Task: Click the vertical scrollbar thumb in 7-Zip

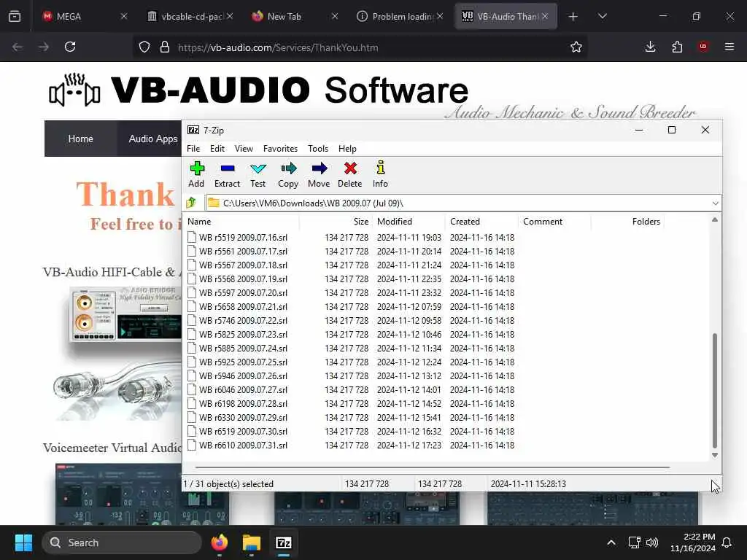Action: pyautogui.click(x=715, y=391)
